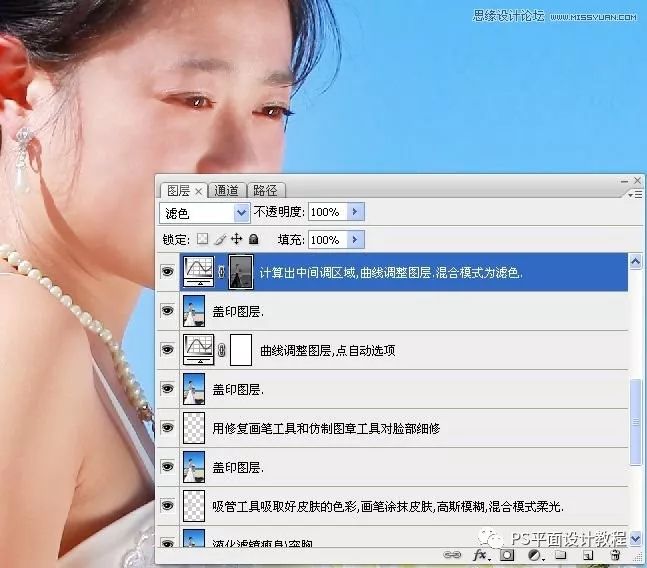Image resolution: width=647 pixels, height=568 pixels.
Task: Toggle visibility of 曲线调整图层,点自动选项 layer
Action: tap(168, 350)
